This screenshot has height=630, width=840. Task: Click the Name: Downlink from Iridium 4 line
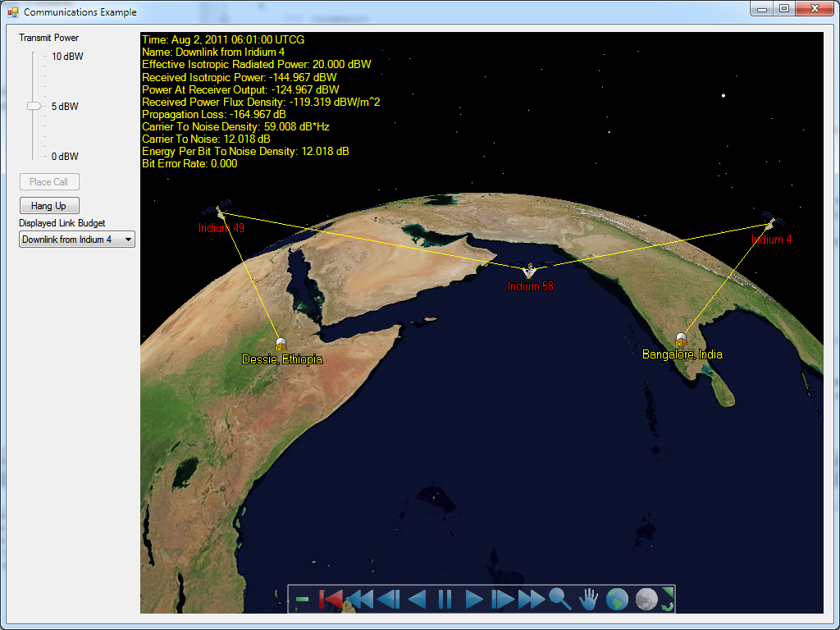tap(213, 52)
